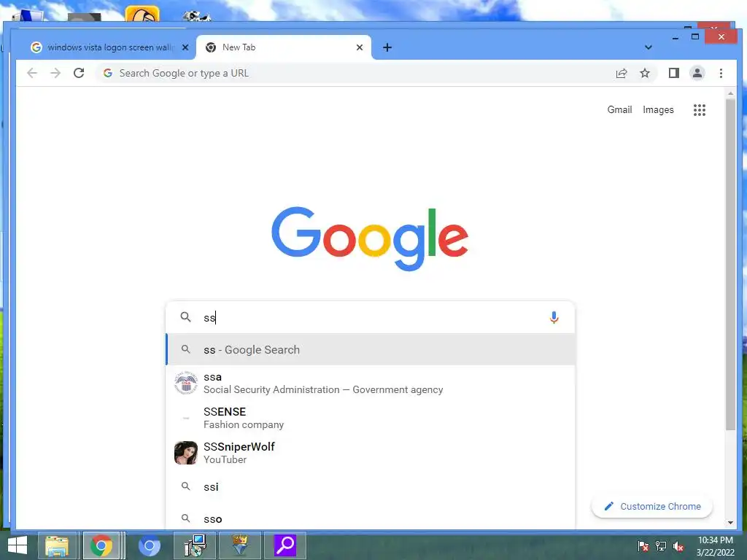
Task: Pick the SSENSE Fashion company suggestion
Action: pos(370,418)
